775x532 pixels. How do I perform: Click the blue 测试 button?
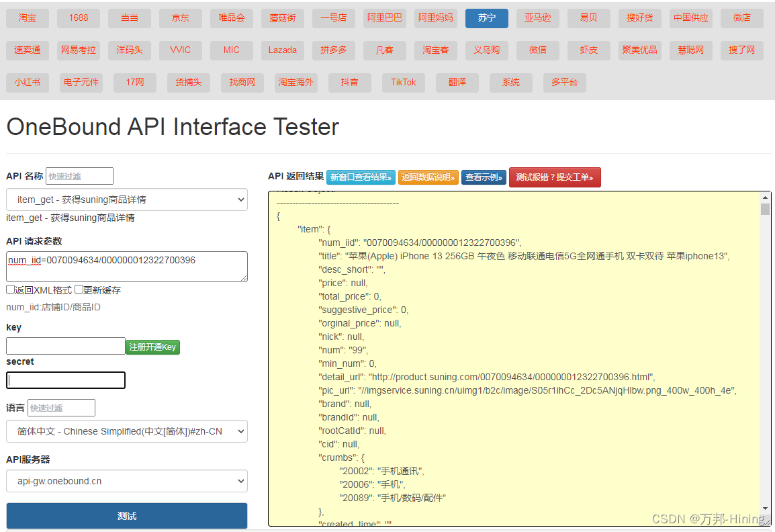tap(126, 516)
